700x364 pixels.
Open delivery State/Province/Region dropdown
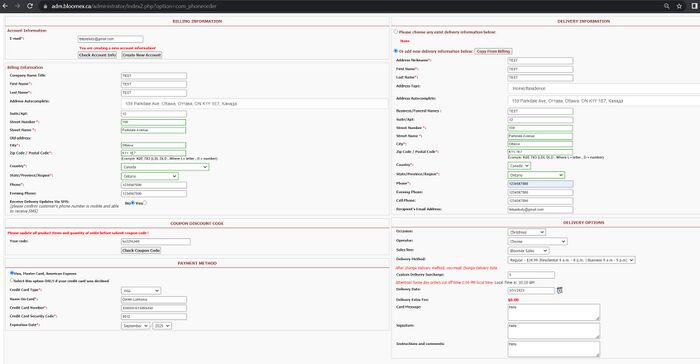point(536,175)
